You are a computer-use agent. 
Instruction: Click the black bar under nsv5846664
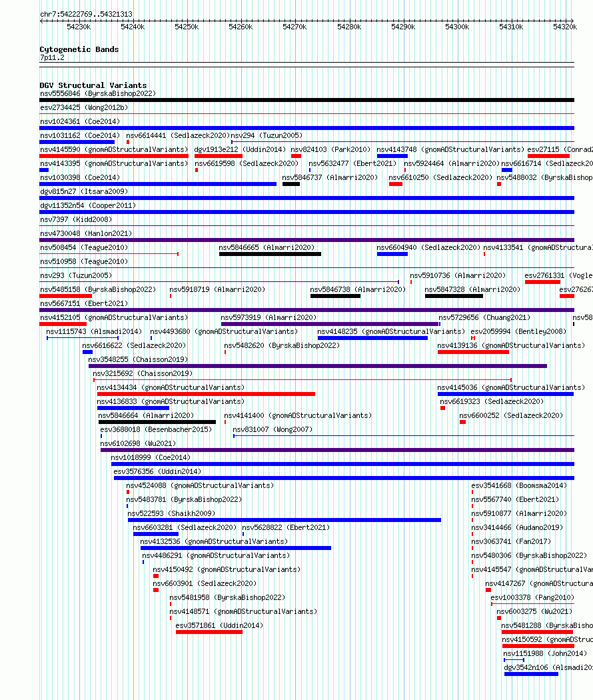tap(157, 422)
